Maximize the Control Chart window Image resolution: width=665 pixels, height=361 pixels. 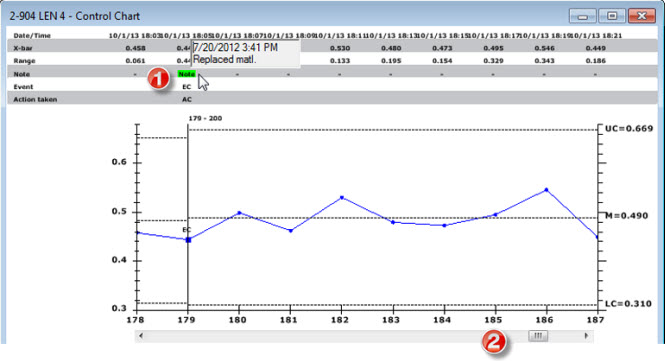click(x=612, y=16)
